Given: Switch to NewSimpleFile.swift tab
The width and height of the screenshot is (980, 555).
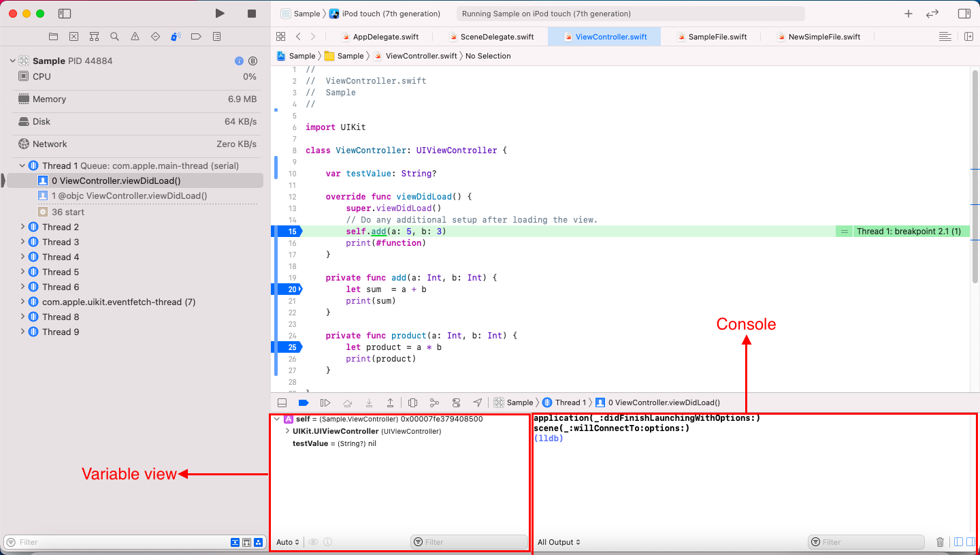Looking at the screenshot, I should [817, 37].
